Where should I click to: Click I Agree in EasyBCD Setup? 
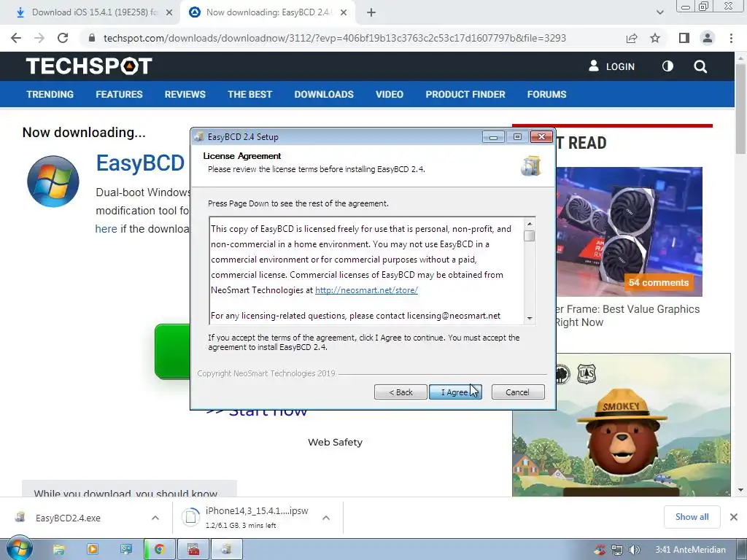[455, 392]
